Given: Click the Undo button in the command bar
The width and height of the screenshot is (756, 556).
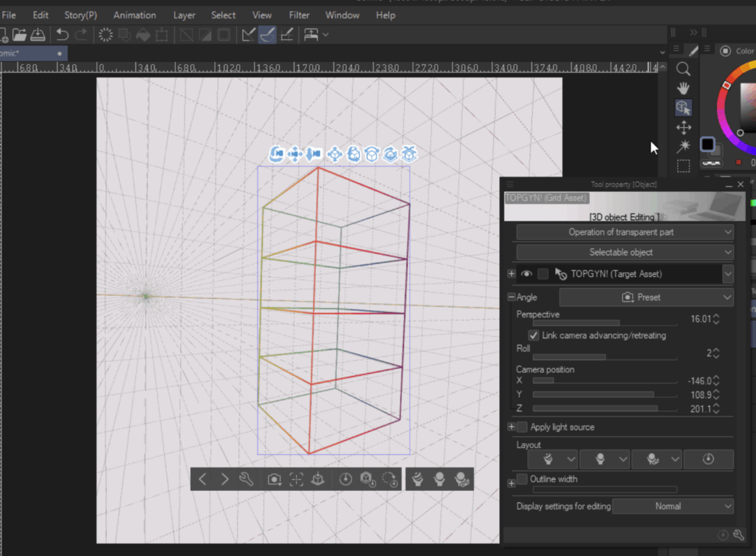Looking at the screenshot, I should point(63,34).
